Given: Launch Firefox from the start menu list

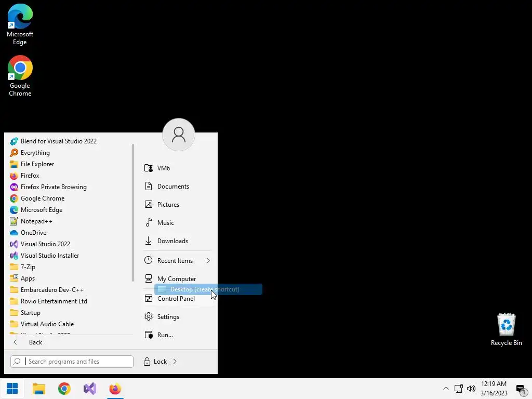Looking at the screenshot, I should 25,176.
